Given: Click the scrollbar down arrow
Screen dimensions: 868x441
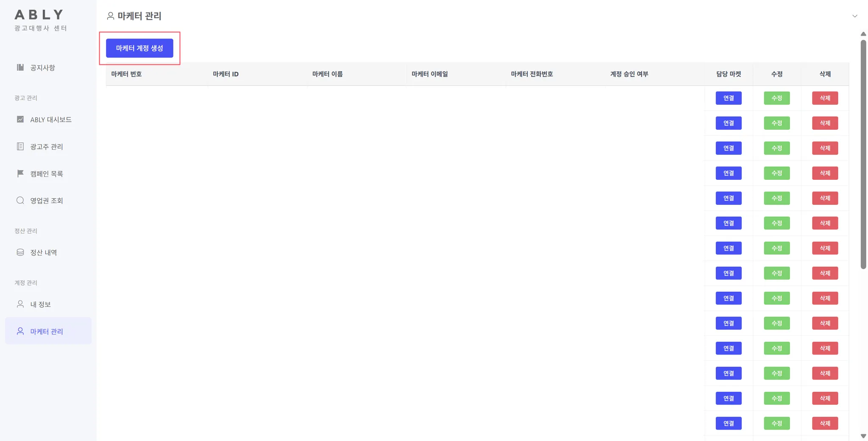Looking at the screenshot, I should [x=863, y=436].
